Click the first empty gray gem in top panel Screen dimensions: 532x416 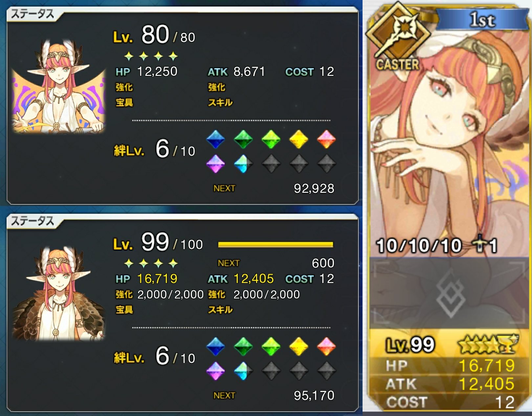[x=271, y=164]
